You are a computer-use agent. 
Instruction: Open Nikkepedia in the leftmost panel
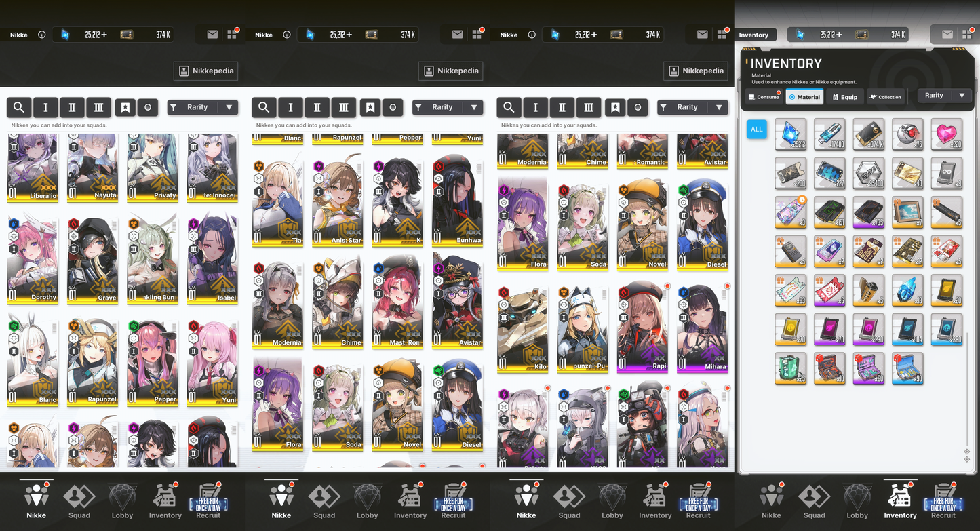(x=206, y=71)
